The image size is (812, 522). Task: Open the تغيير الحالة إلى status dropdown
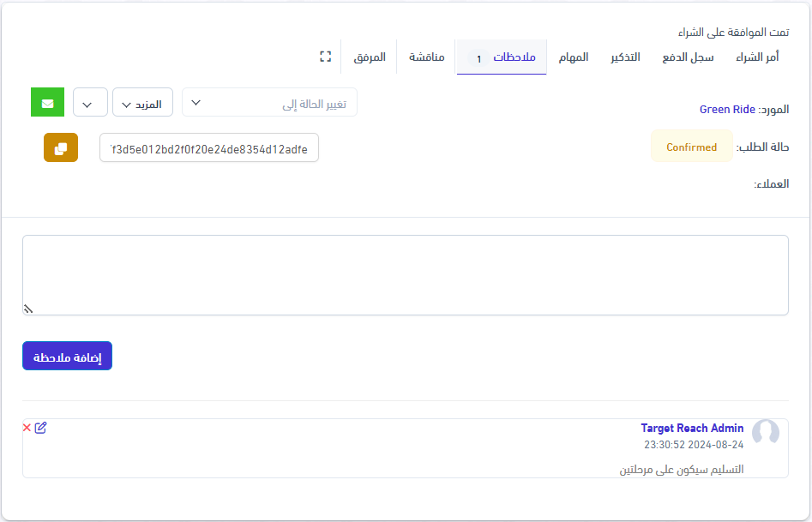[269, 103]
